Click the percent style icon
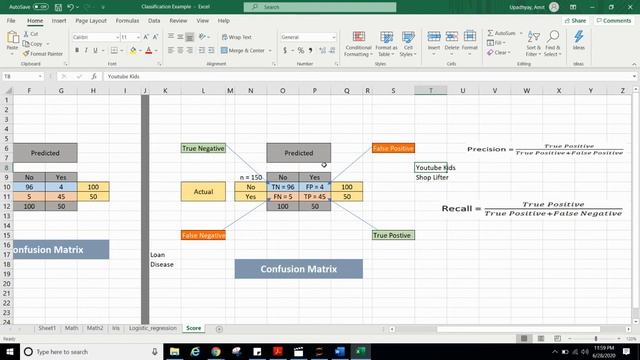 [301, 50]
